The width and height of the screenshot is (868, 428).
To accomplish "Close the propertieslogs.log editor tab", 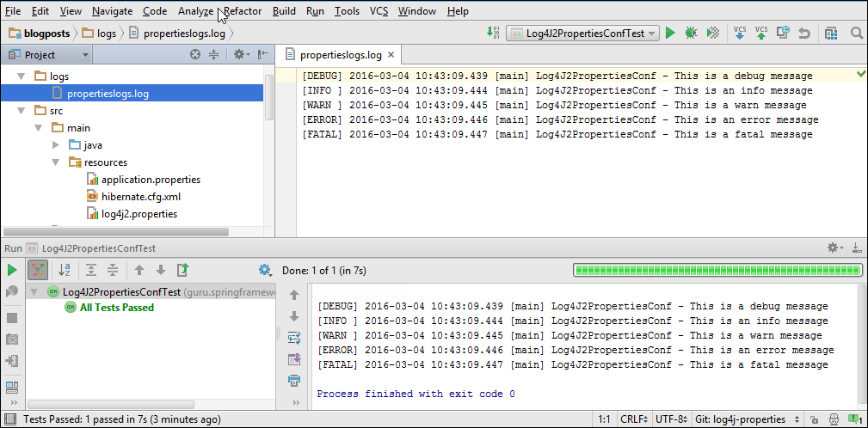I will 391,55.
